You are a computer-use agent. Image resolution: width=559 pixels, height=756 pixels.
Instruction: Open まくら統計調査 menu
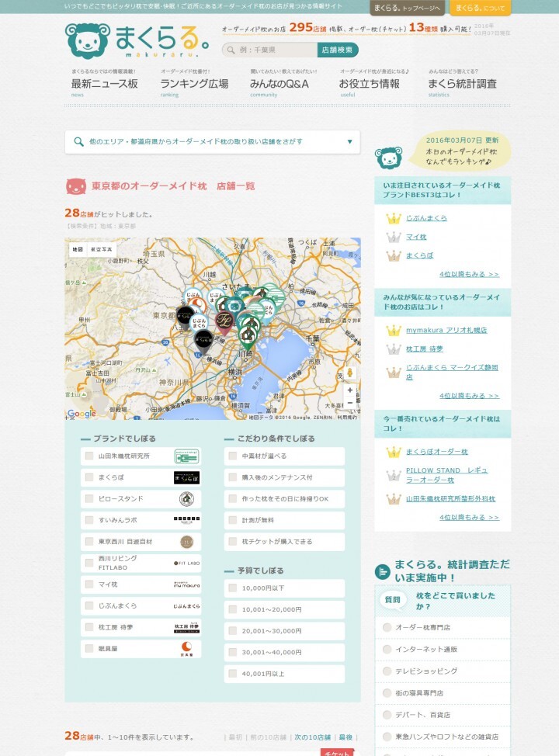462,83
